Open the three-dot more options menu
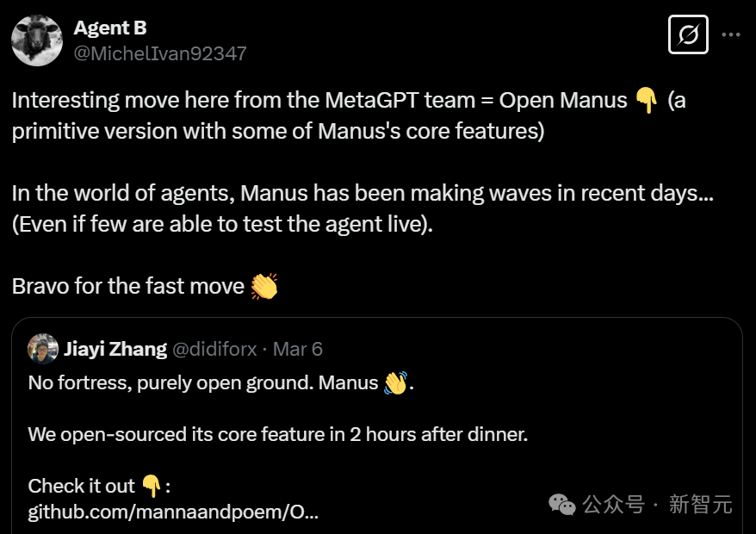This screenshot has height=534, width=756. [x=731, y=34]
